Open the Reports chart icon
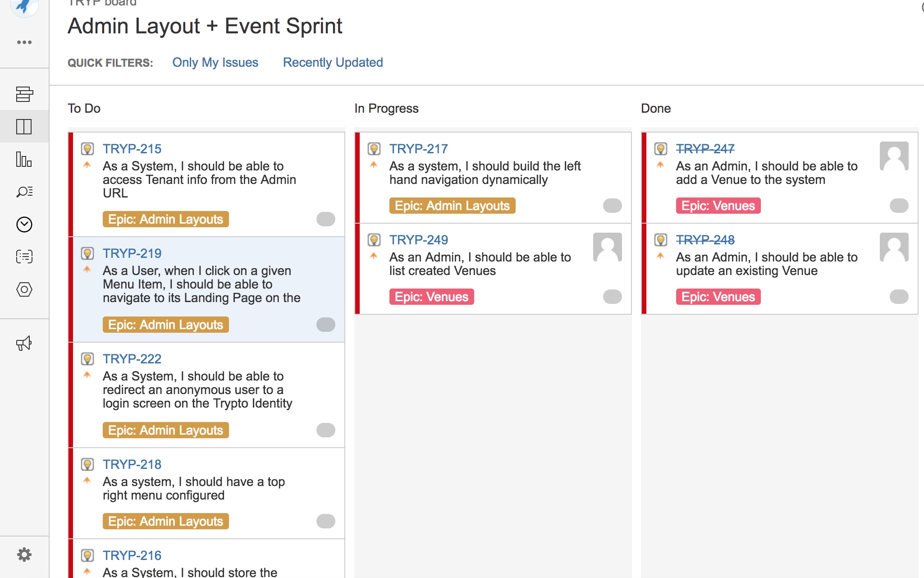Image resolution: width=924 pixels, height=578 pixels. point(24,159)
